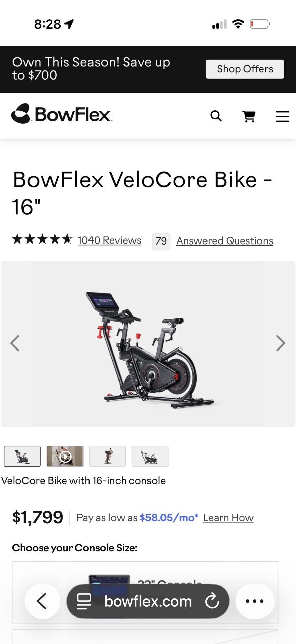
Task: Open the browser three-dots more menu
Action: (255, 601)
